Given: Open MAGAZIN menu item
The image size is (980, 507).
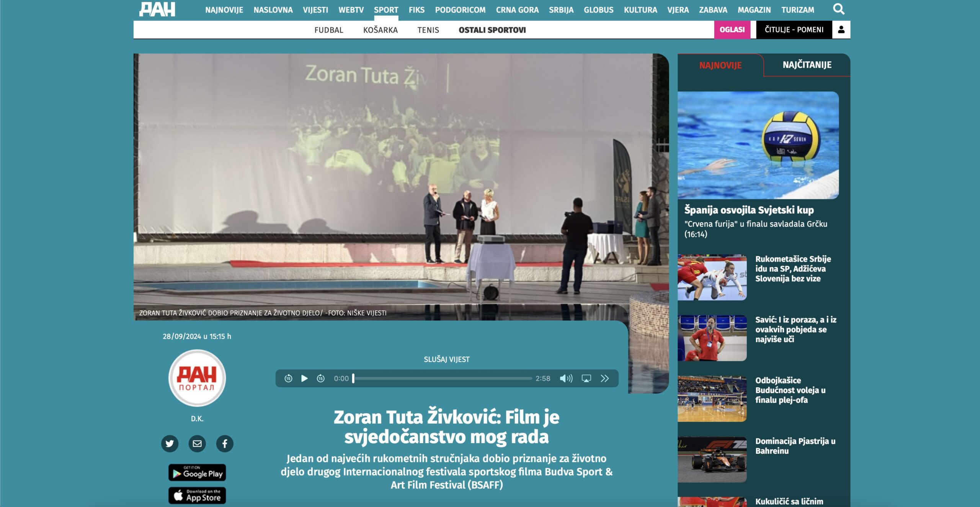Looking at the screenshot, I should [754, 10].
